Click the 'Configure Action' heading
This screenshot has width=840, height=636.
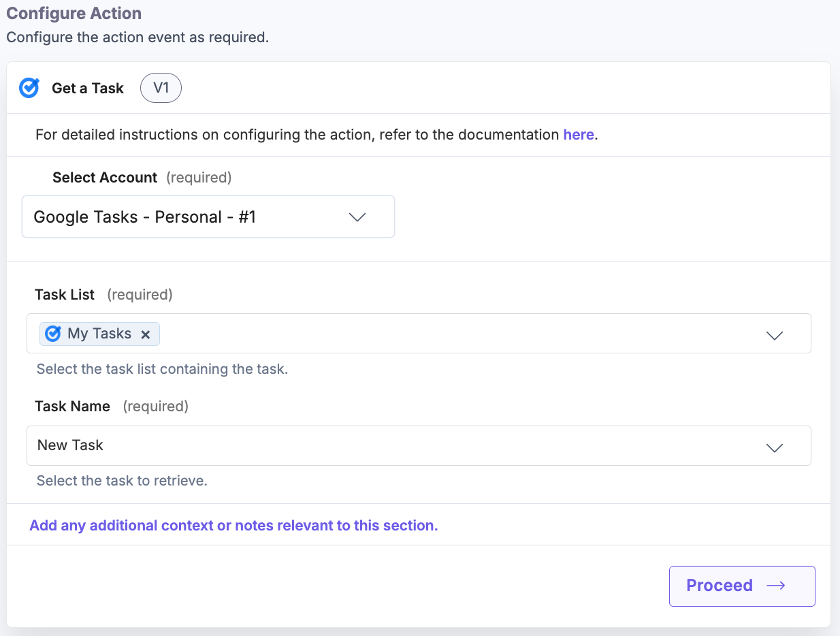tap(74, 13)
